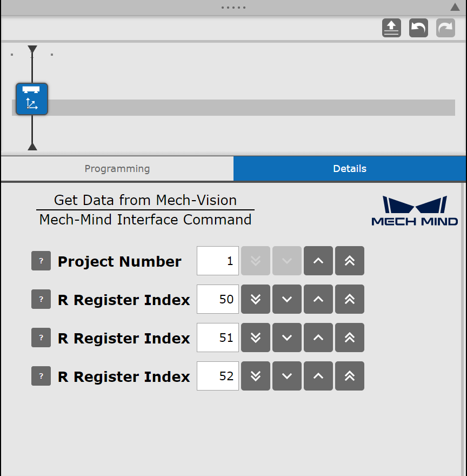Select the blue Get Data node in timeline
Screen dimensions: 467x476
pos(32,99)
